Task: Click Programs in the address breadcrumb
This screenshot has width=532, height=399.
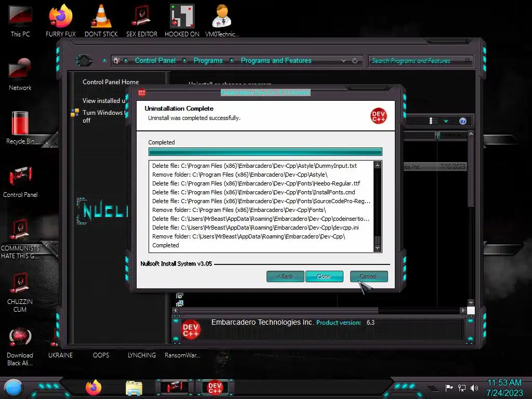Action: (208, 60)
